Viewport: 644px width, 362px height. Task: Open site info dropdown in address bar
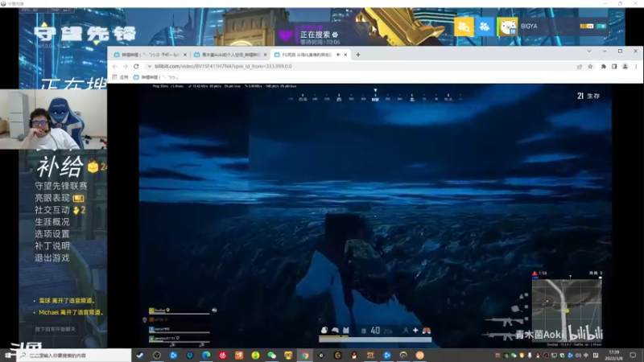click(150, 66)
